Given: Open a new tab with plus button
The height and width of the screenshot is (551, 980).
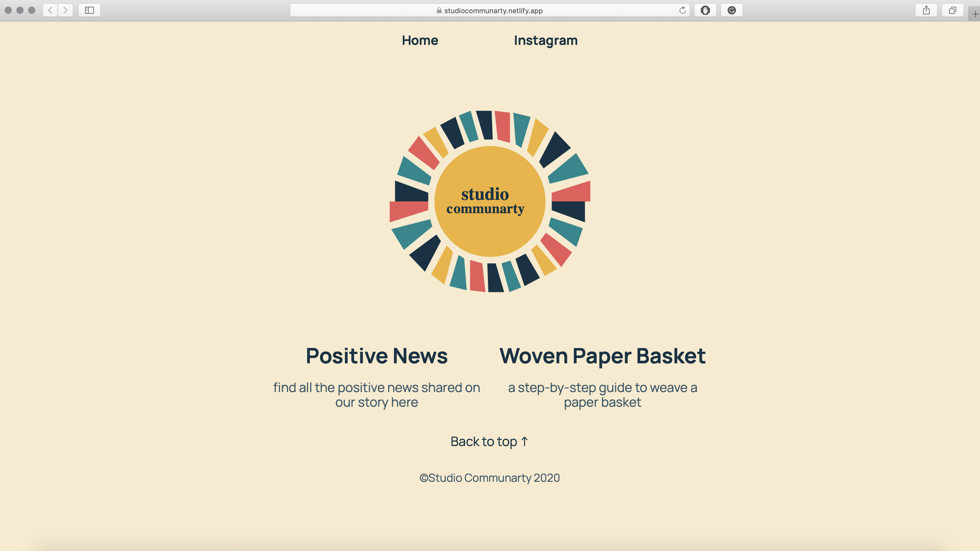Looking at the screenshot, I should pyautogui.click(x=975, y=14).
